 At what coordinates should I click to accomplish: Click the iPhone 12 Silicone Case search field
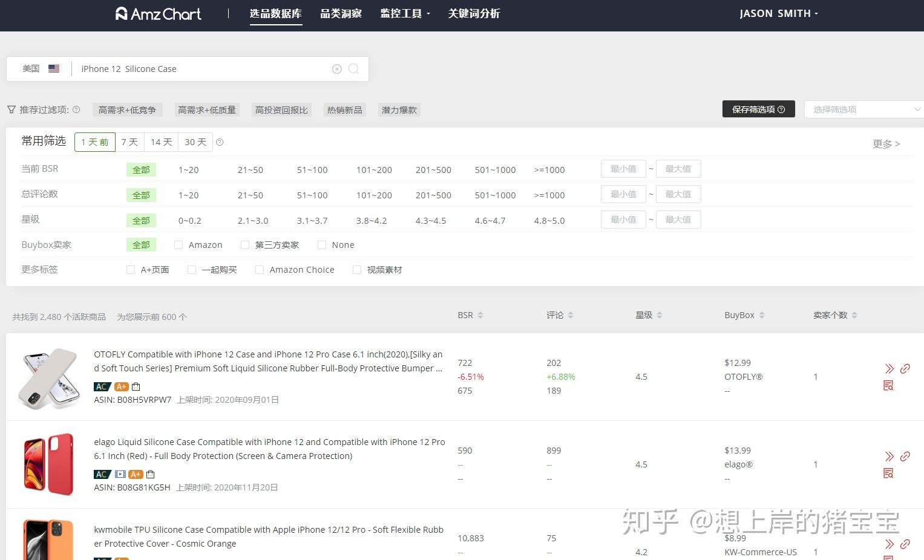[203, 69]
